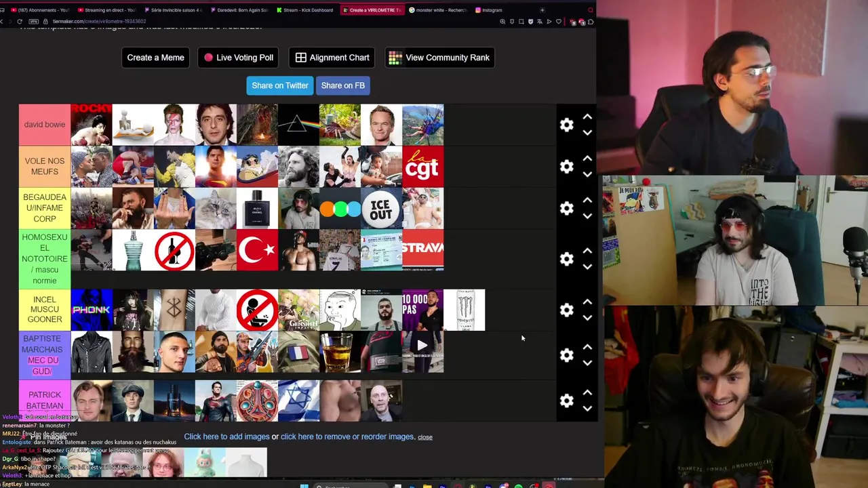This screenshot has width=868, height=488.
Task: Switch to Série Invincible saison 4 tab
Action: (x=173, y=10)
